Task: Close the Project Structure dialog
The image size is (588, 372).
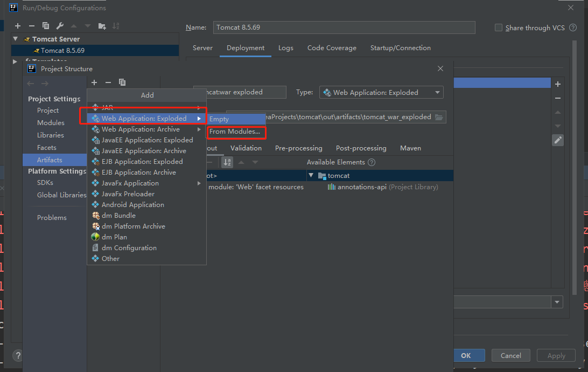Action: (x=440, y=68)
